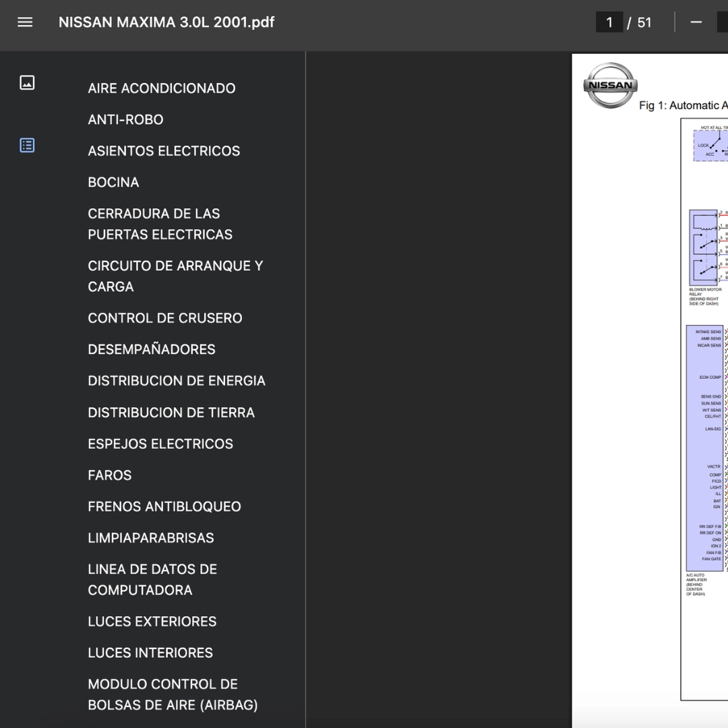Click the Fig 1 caption text
This screenshot has width=728, height=728.
tap(683, 105)
